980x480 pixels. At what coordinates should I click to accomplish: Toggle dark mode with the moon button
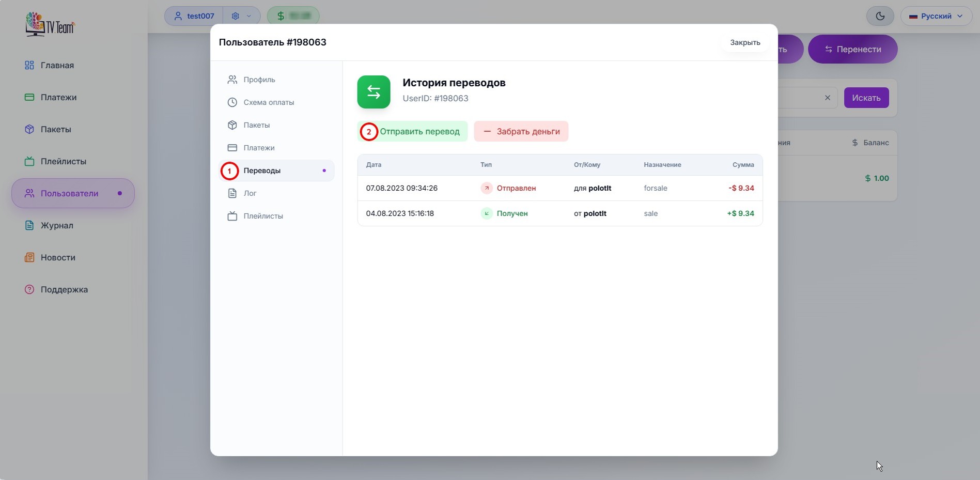pyautogui.click(x=880, y=16)
